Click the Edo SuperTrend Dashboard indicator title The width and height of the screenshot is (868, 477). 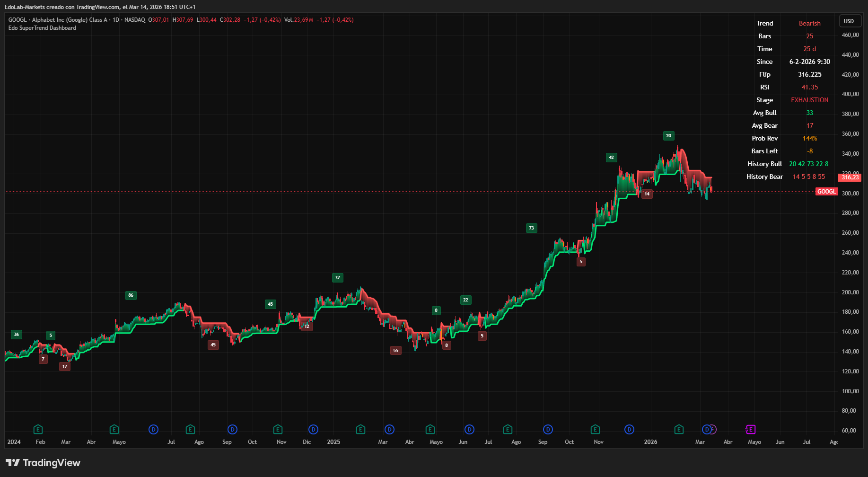(x=42, y=28)
